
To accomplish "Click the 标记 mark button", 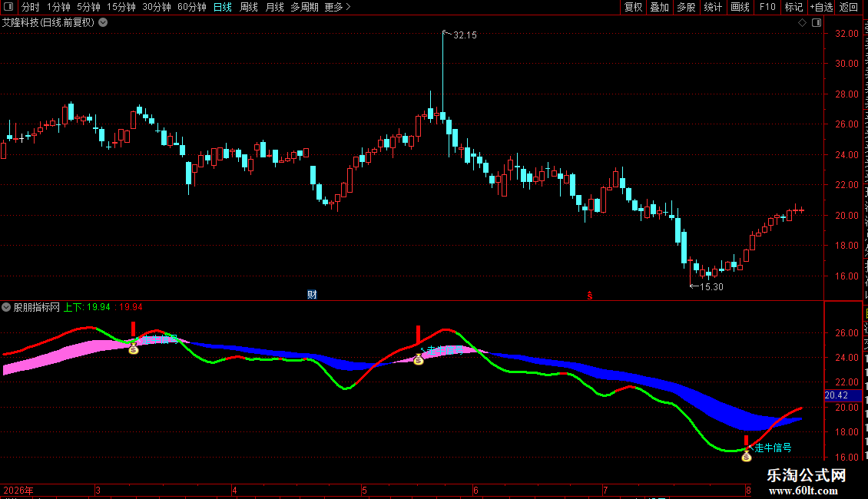I will pyautogui.click(x=793, y=7).
